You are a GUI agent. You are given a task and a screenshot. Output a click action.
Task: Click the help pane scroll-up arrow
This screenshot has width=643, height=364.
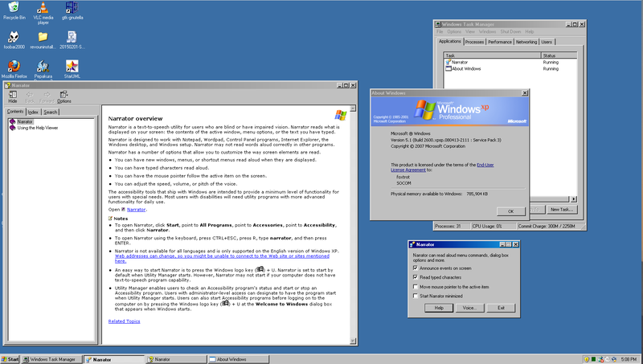coord(353,108)
